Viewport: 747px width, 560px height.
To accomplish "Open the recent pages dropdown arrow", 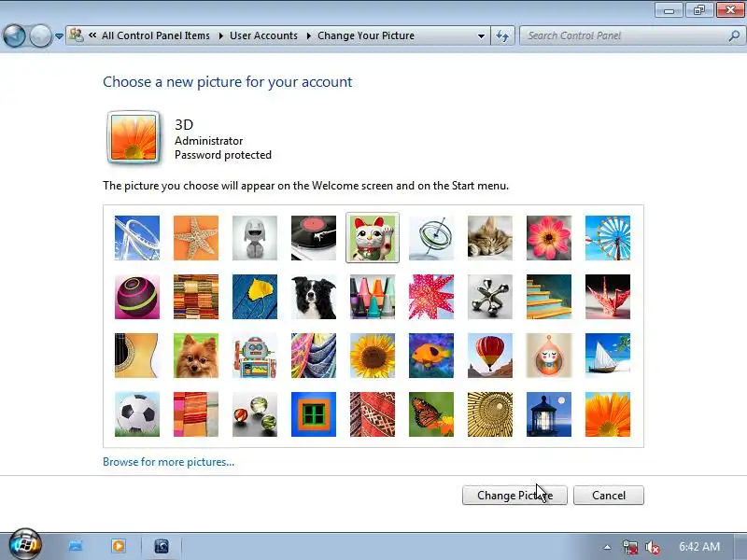I will [59, 36].
